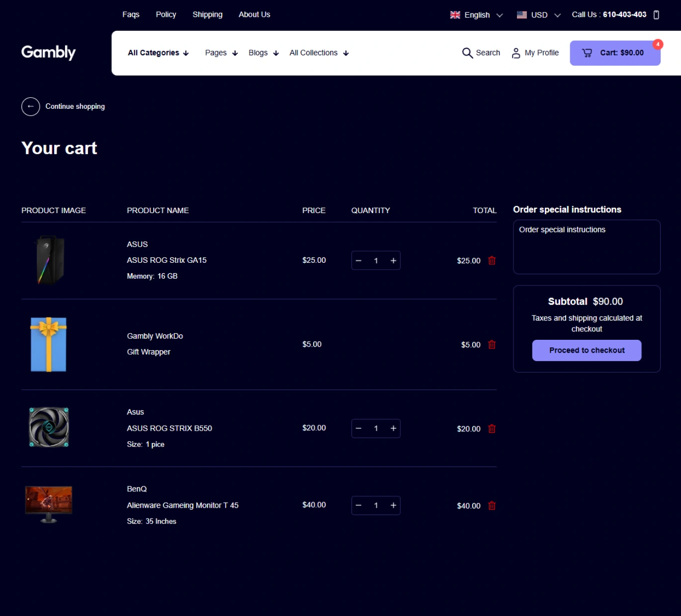Viewport: 681px width, 616px height.
Task: Expand the Blogs dropdown menu
Action: coord(263,53)
